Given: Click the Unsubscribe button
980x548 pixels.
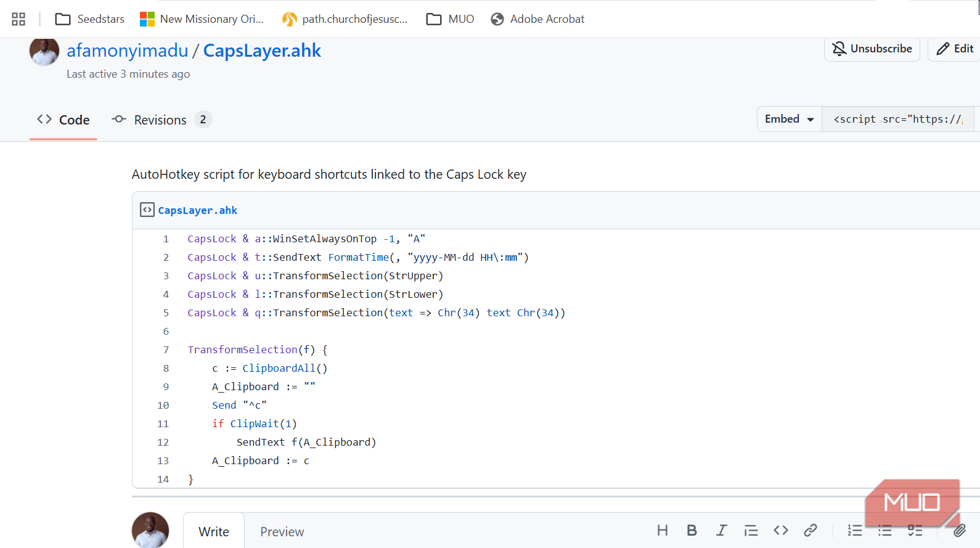Looking at the screenshot, I should [872, 49].
